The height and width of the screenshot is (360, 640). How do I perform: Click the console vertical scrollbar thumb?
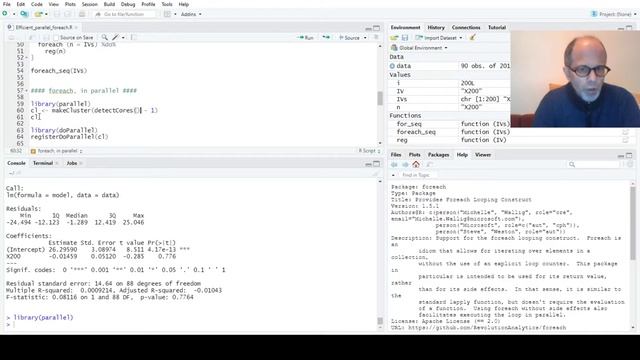(380, 321)
